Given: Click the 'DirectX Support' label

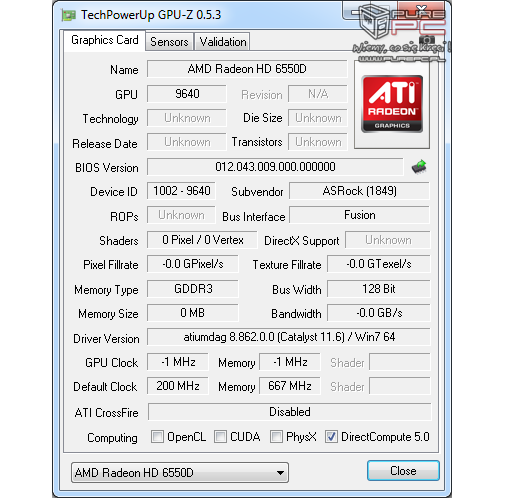Looking at the screenshot, I should pos(302,241).
